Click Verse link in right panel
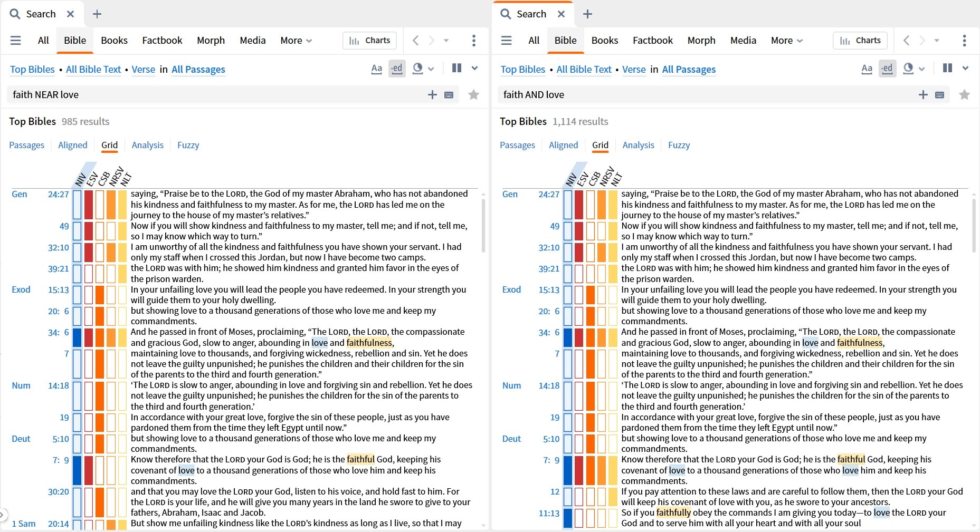This screenshot has height=532, width=980. click(634, 70)
